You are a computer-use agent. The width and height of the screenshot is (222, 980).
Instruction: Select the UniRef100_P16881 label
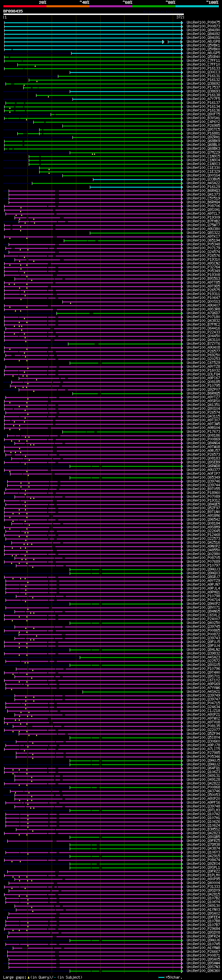pos(203,133)
